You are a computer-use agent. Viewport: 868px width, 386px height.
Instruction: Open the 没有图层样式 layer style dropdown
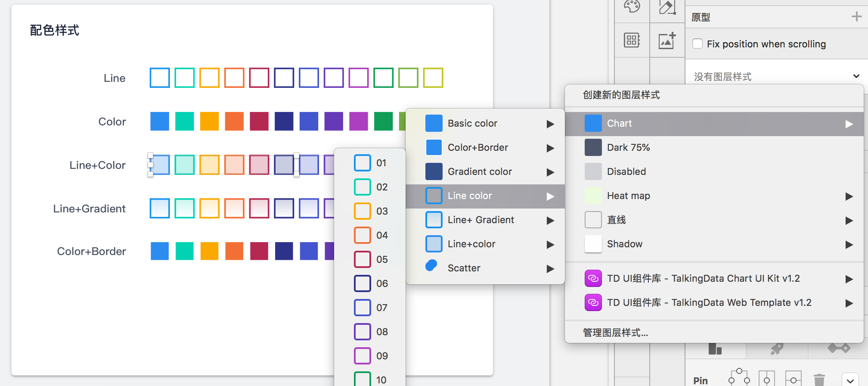point(775,76)
